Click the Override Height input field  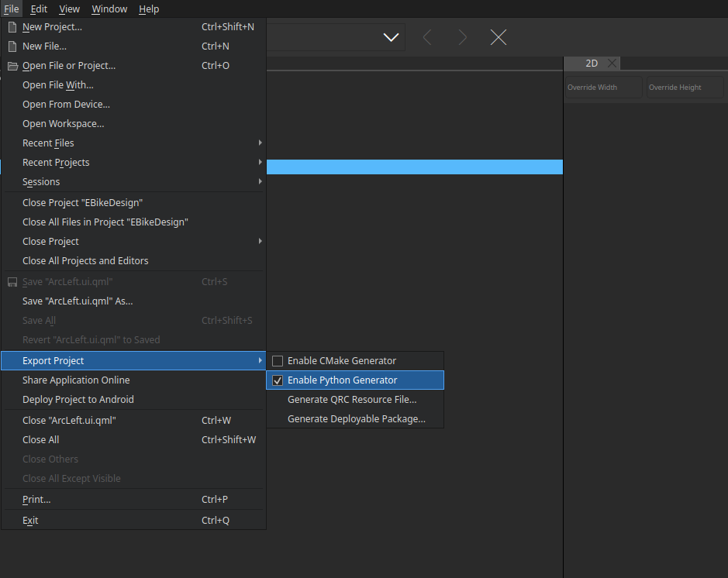(685, 88)
